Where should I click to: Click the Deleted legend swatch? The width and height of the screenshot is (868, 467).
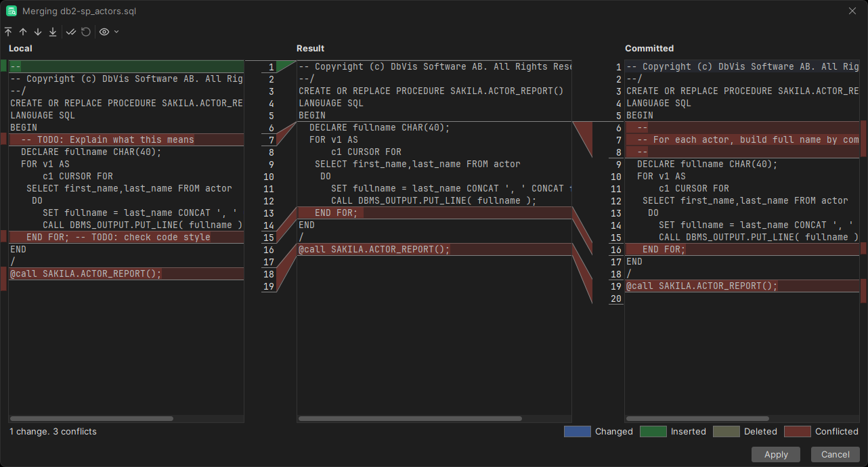(x=726, y=431)
